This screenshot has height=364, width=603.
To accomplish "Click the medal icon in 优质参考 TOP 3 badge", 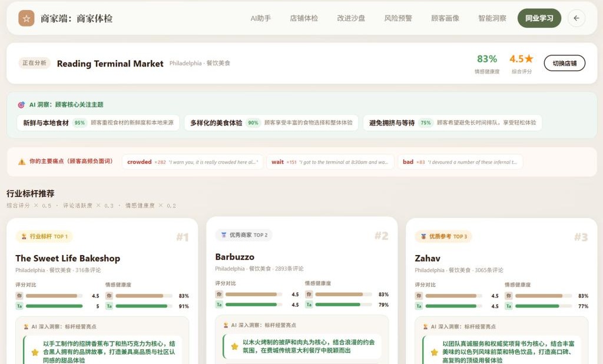I will pyautogui.click(x=423, y=236).
